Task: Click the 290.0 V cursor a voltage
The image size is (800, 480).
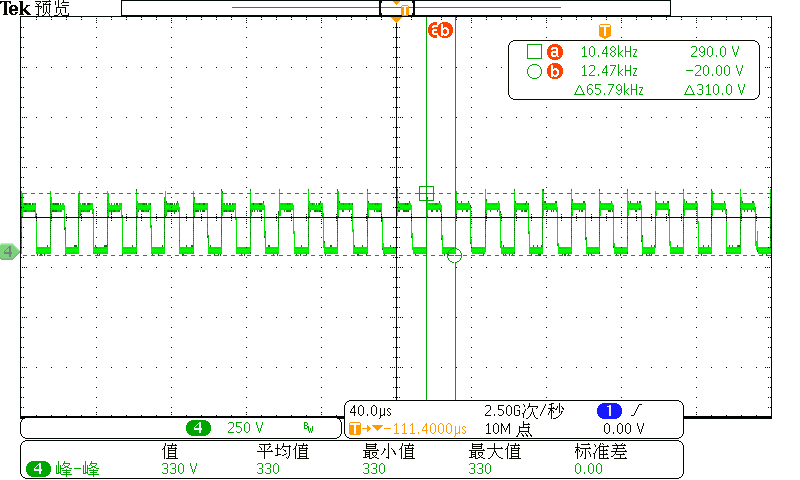Action: point(714,52)
